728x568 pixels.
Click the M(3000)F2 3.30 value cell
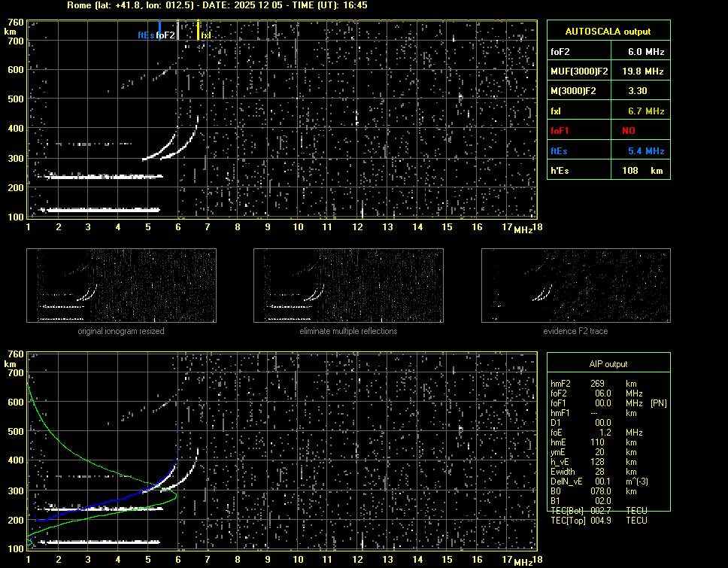pyautogui.click(x=639, y=91)
